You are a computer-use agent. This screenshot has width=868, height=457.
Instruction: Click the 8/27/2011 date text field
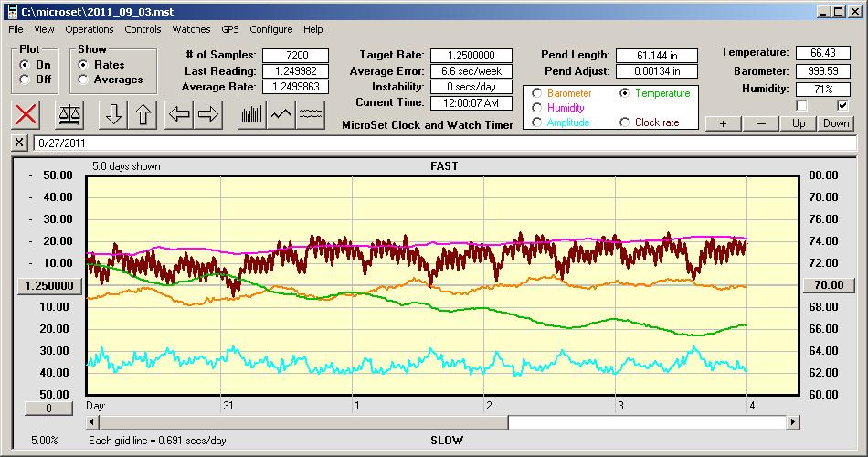445,143
